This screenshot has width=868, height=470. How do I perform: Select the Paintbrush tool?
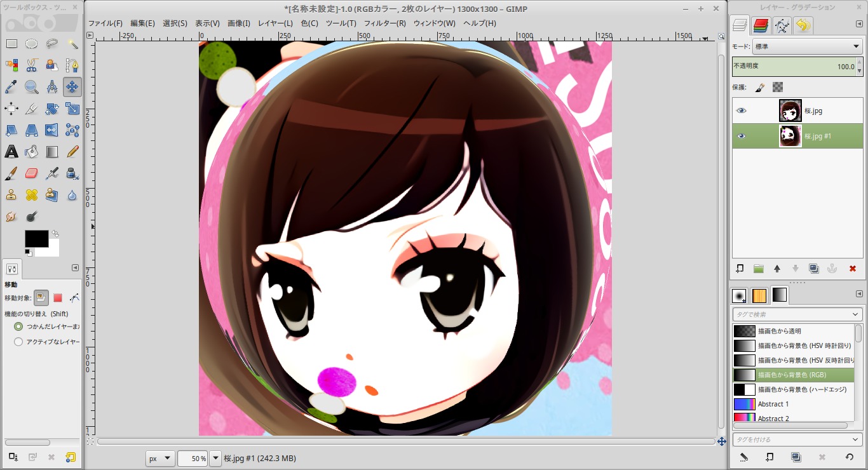point(11,173)
